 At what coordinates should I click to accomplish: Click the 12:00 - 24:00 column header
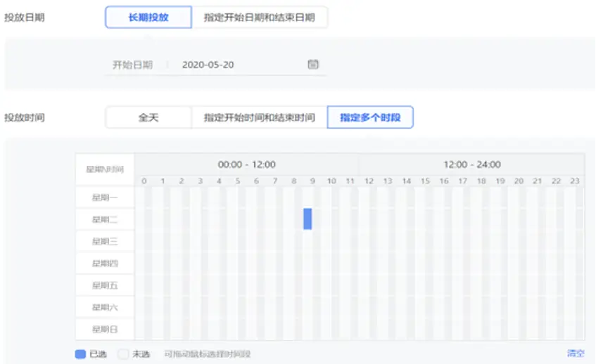click(x=471, y=164)
